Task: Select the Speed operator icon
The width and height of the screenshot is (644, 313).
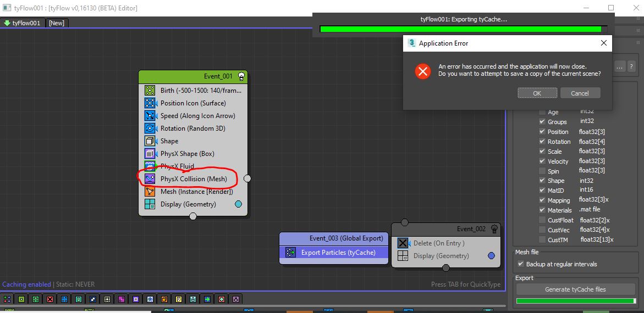Action: [x=150, y=116]
